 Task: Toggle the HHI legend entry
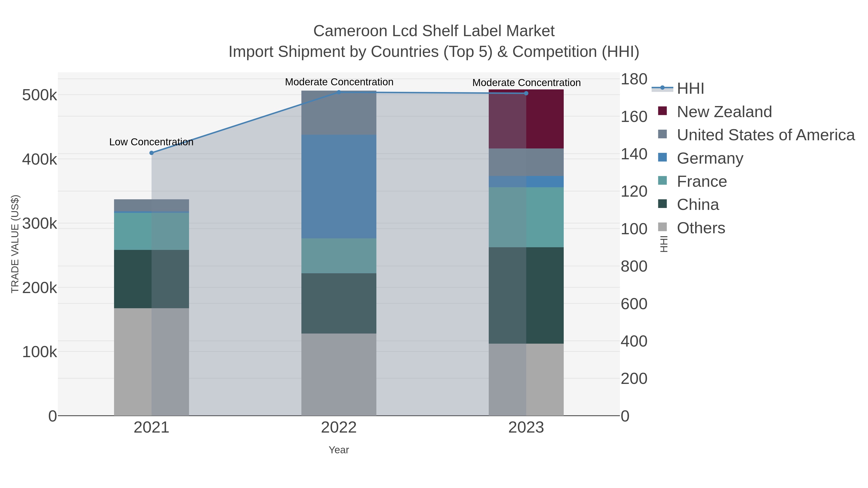pyautogui.click(x=678, y=88)
